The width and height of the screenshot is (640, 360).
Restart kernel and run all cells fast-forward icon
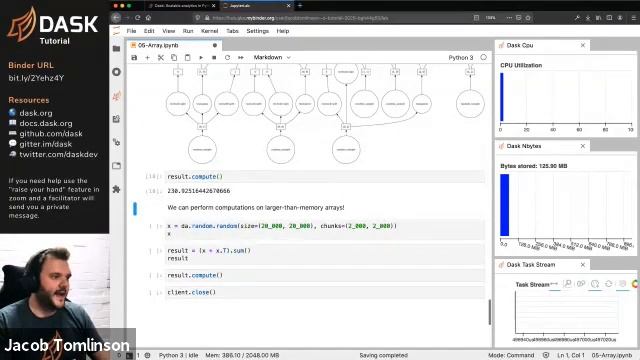point(241,58)
